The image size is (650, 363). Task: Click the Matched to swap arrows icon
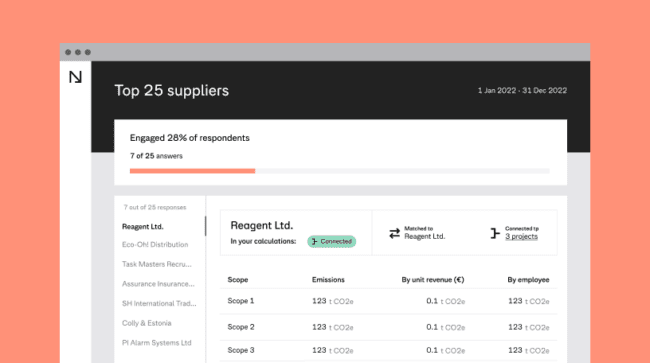pos(394,233)
